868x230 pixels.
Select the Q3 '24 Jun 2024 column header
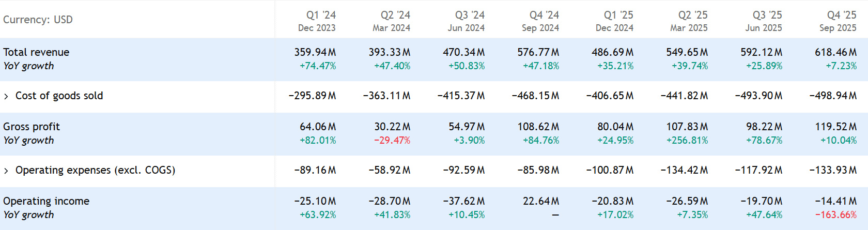466,21
